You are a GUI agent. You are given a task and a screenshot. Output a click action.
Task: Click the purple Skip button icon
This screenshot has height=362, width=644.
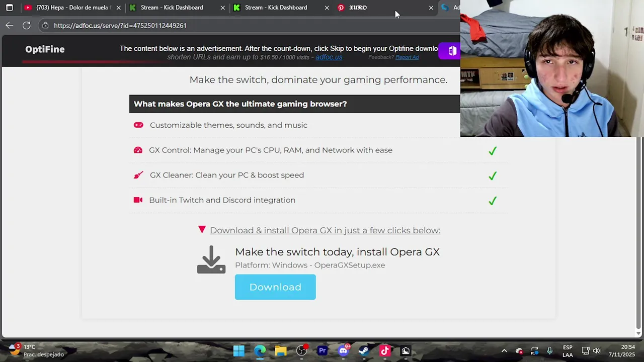pos(452,51)
